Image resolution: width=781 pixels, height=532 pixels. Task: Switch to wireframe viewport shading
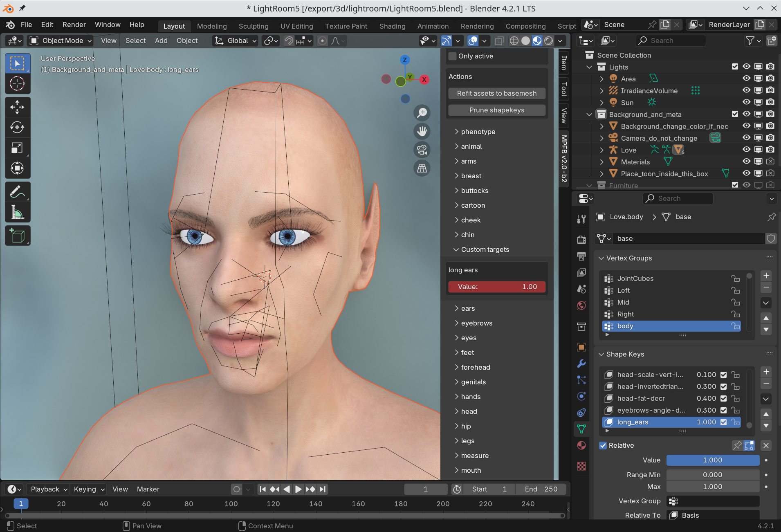(x=514, y=40)
